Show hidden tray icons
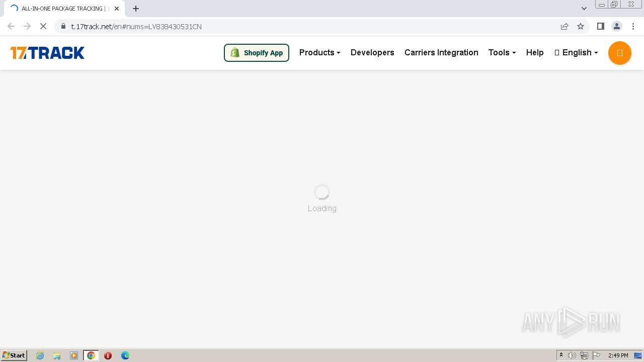The height and width of the screenshot is (362, 644). [561, 355]
